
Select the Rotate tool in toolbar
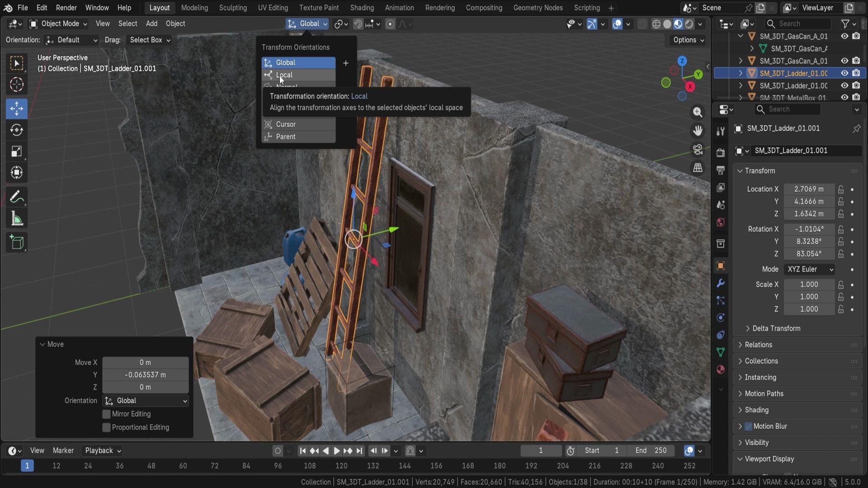[17, 130]
